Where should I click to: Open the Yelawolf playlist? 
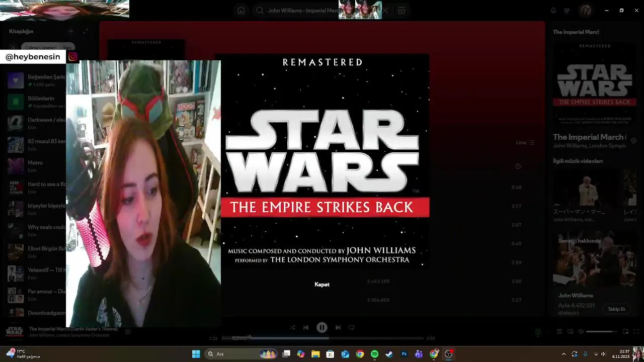[36, 273]
